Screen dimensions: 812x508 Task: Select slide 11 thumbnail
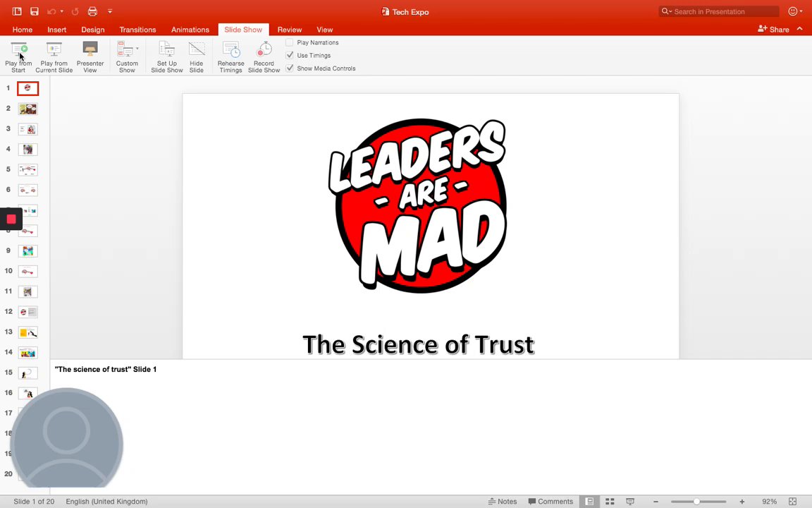pos(28,292)
